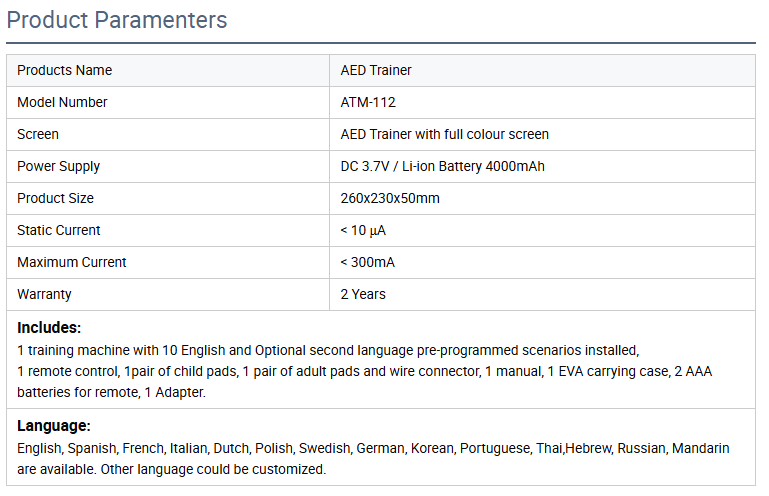Viewport: 769px width, 496px height.
Task: Click the Product Paramenters heading
Action: (x=117, y=20)
